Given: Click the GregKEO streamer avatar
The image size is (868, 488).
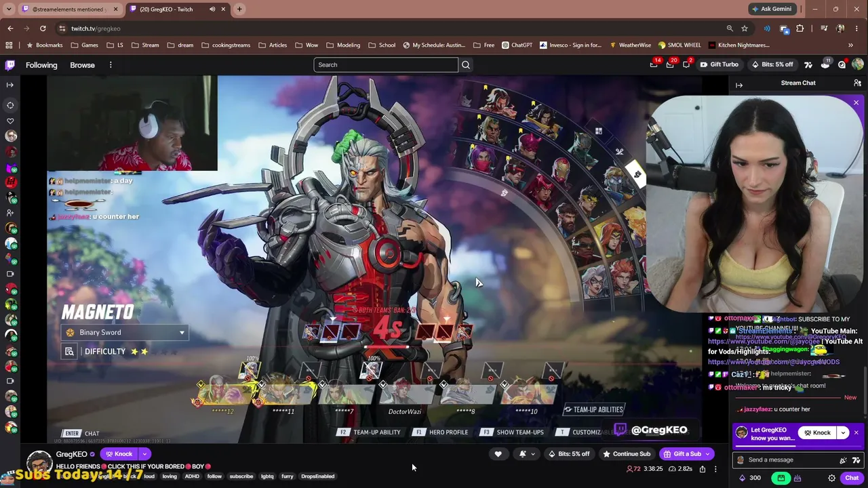Looking at the screenshot, I should pos(39,463).
